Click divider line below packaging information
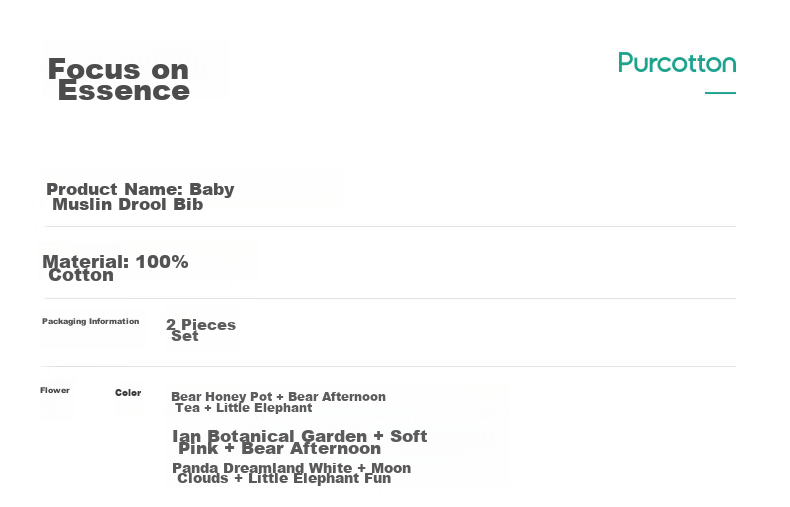Image resolution: width=790 pixels, height=507 pixels. tap(388, 366)
